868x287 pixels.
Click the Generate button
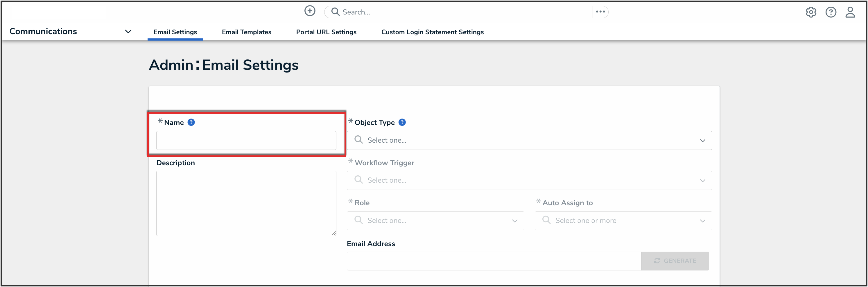click(675, 261)
